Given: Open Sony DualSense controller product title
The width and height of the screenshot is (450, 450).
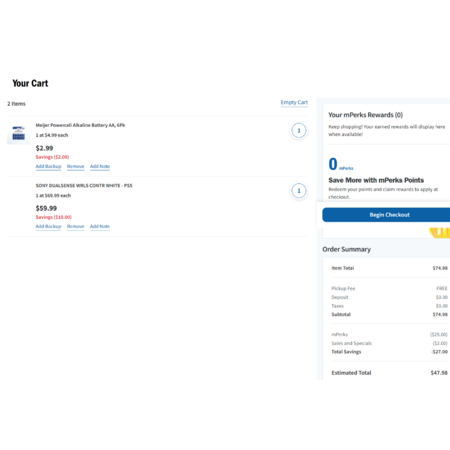Looking at the screenshot, I should coord(84,186).
